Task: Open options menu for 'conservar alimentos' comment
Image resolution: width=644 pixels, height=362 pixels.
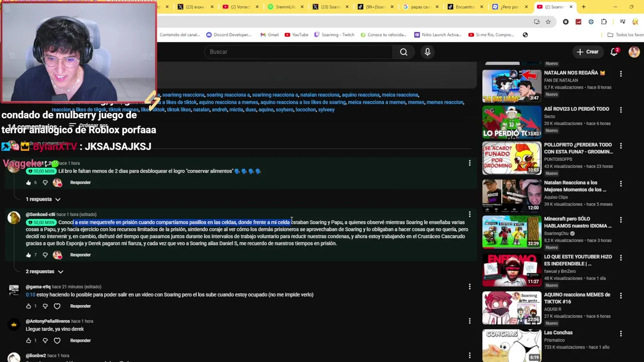Action: click(x=469, y=163)
